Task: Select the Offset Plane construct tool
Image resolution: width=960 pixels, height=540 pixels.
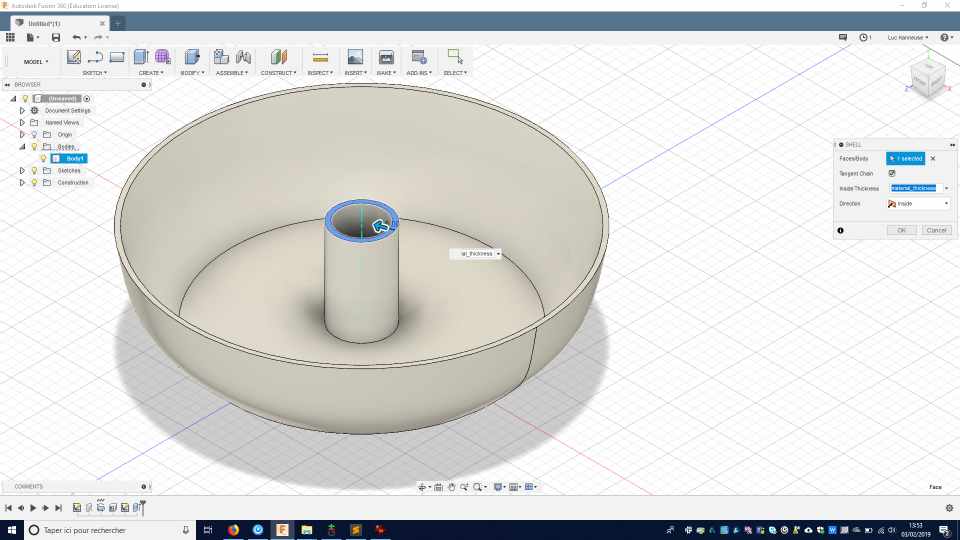Action: [x=279, y=57]
